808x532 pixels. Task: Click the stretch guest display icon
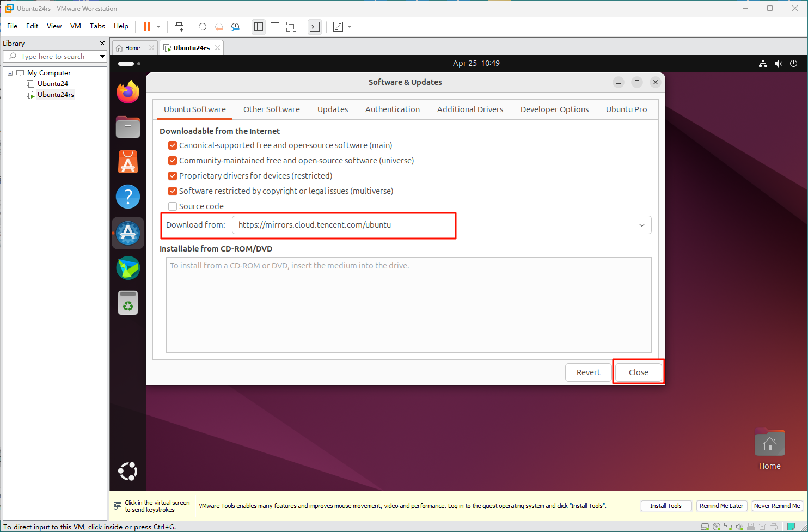(x=338, y=26)
